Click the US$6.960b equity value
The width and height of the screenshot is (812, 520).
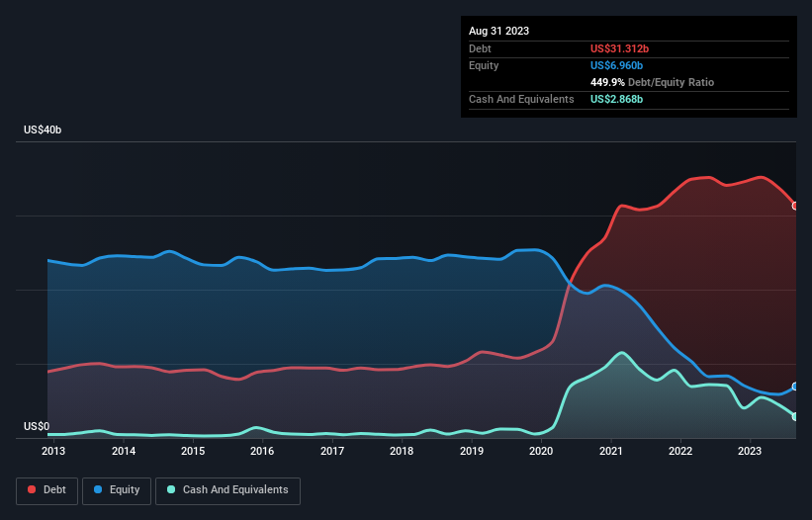[x=616, y=65]
